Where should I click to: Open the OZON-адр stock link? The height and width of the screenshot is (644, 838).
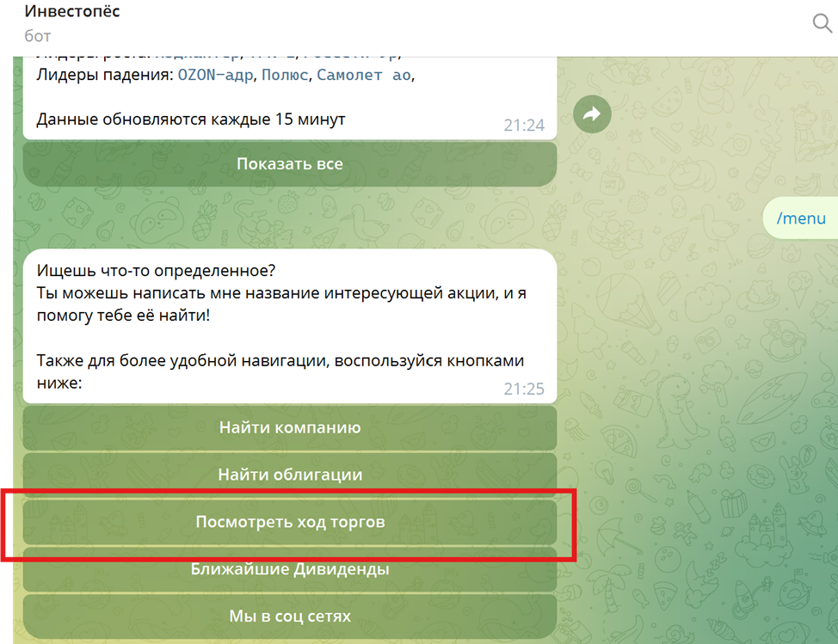(x=215, y=75)
